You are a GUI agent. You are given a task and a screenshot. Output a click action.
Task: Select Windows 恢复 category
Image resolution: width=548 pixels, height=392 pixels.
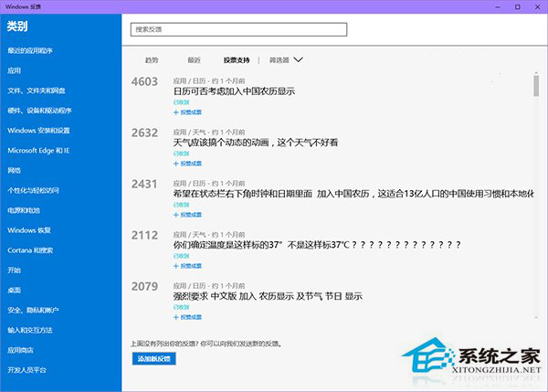(29, 230)
